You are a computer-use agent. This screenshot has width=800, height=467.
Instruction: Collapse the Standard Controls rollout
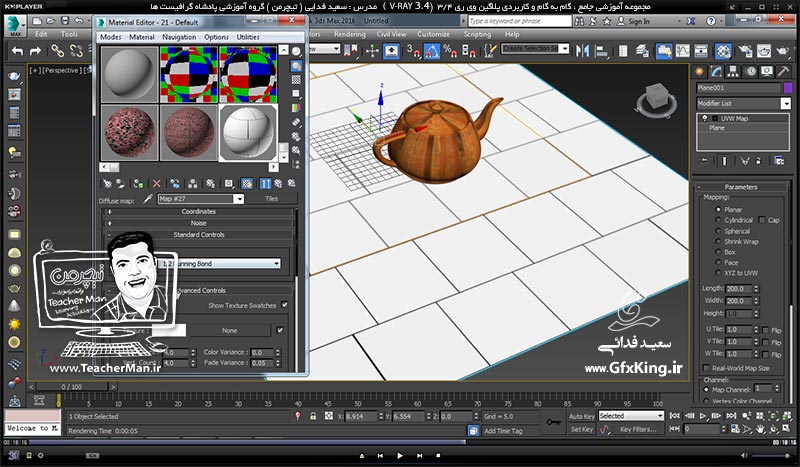[199, 235]
